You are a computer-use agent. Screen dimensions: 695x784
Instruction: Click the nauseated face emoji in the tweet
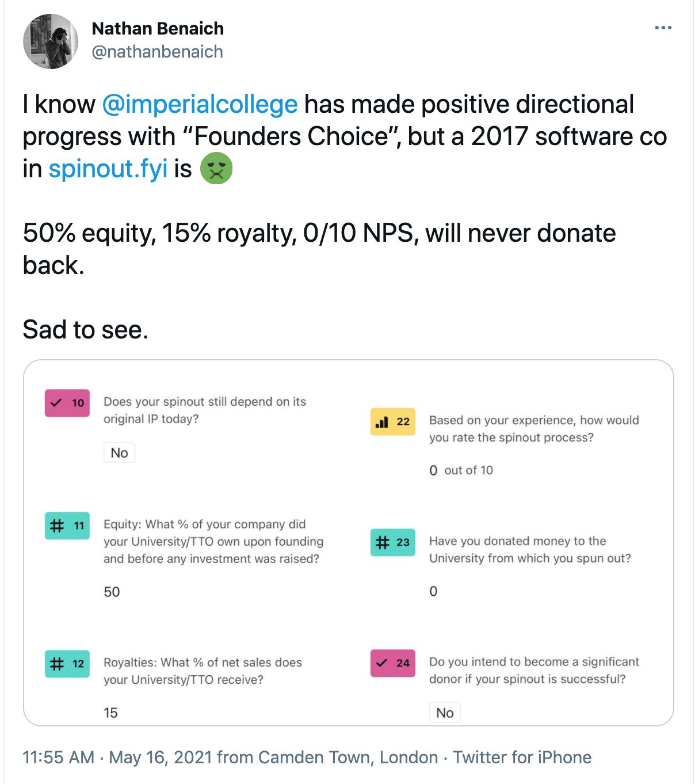tap(216, 169)
